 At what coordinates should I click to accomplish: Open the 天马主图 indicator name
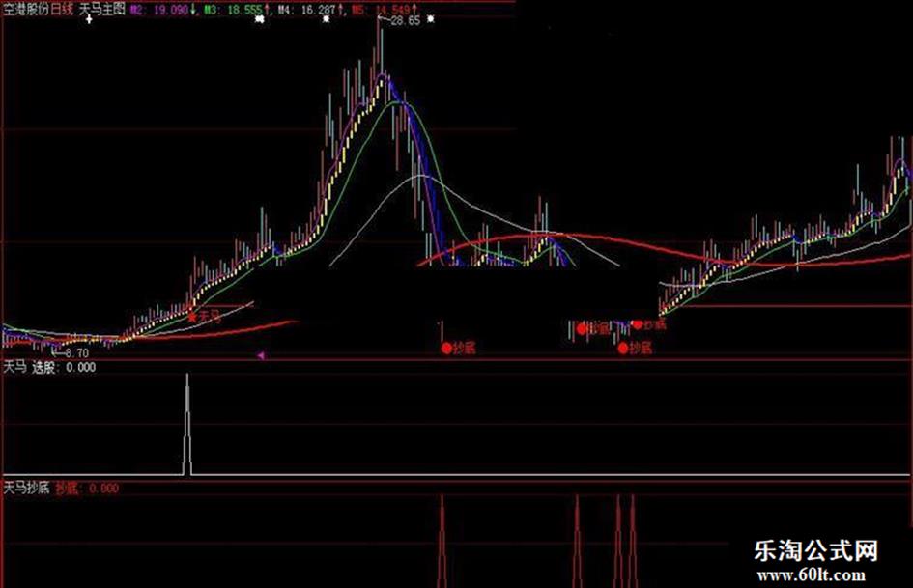pyautogui.click(x=101, y=10)
